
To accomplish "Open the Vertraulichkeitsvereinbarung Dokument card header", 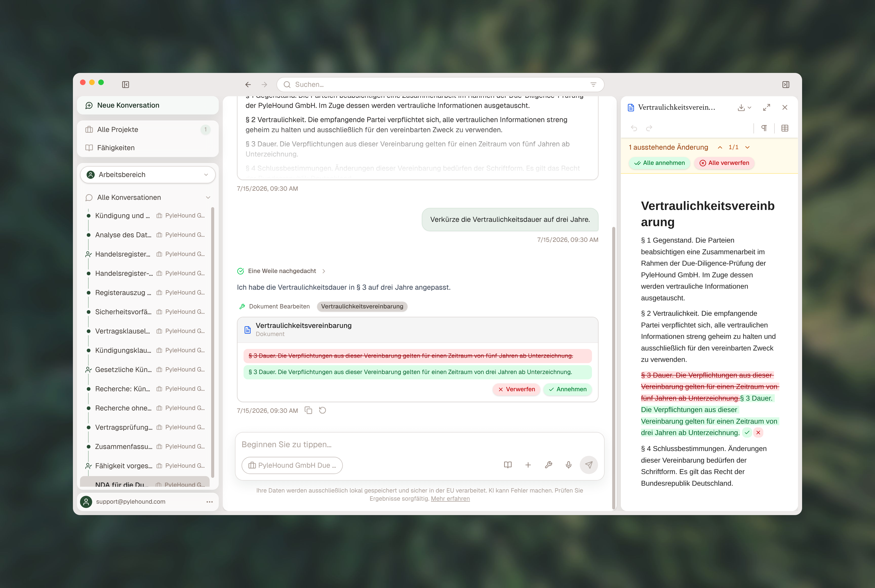I will click(x=417, y=330).
